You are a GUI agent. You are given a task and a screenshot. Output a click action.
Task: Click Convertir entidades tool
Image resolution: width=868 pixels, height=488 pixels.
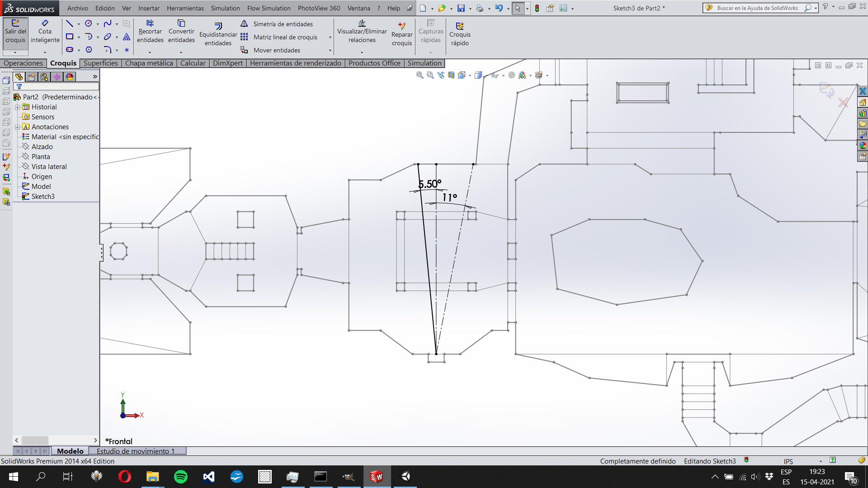coord(181,32)
